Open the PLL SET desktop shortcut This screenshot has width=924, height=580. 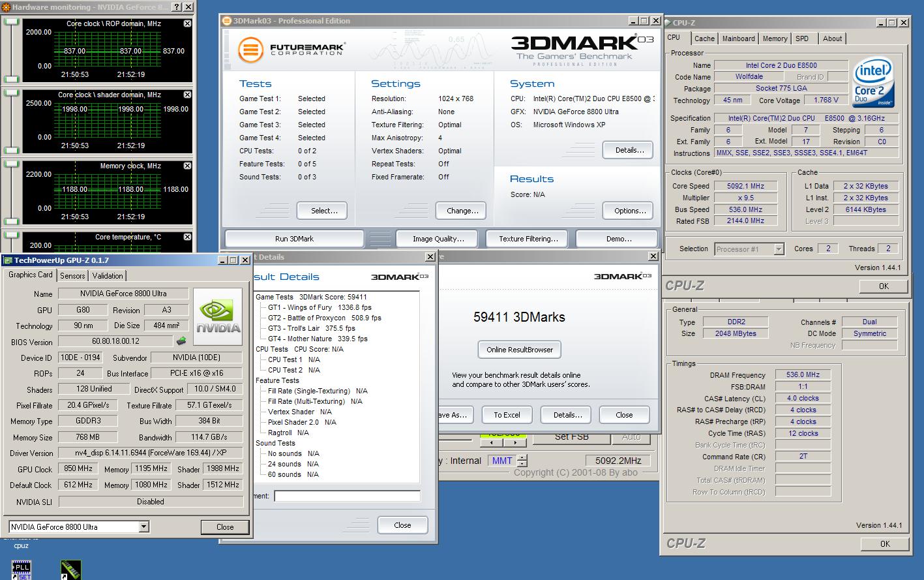22,570
